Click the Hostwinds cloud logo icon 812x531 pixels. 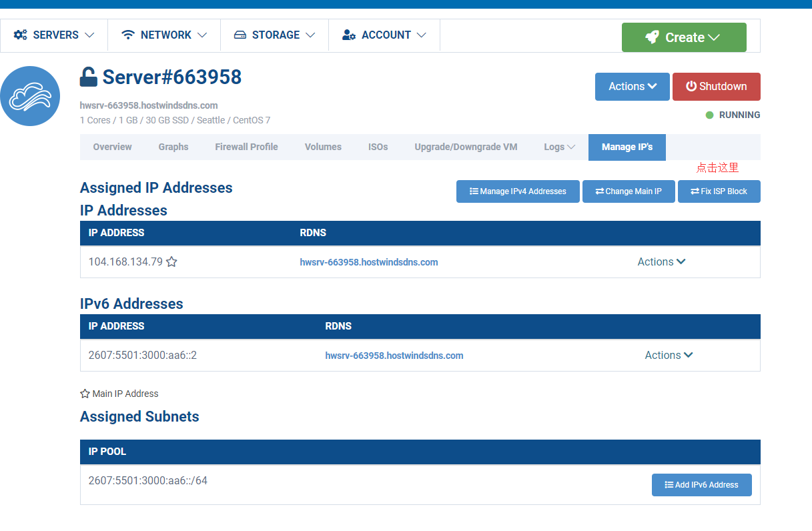tap(30, 96)
